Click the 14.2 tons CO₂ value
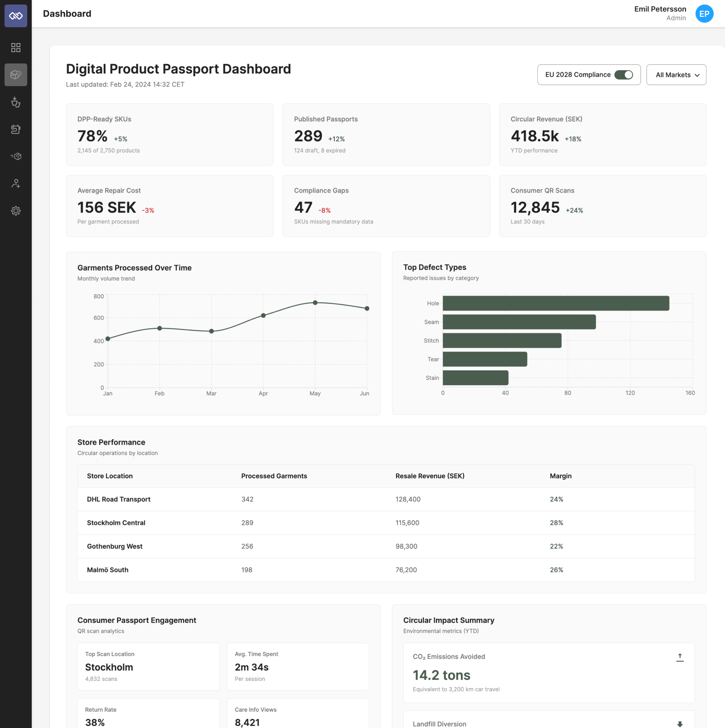Image resolution: width=725 pixels, height=728 pixels. (441, 675)
